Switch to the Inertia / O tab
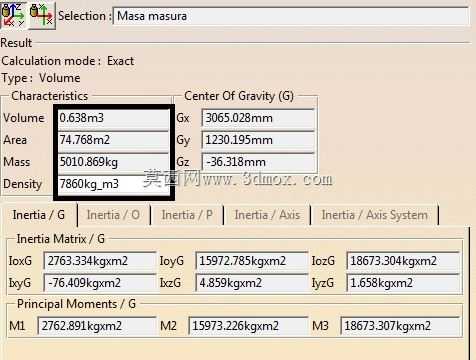Image resolution: width=476 pixels, height=360 pixels. click(x=113, y=215)
